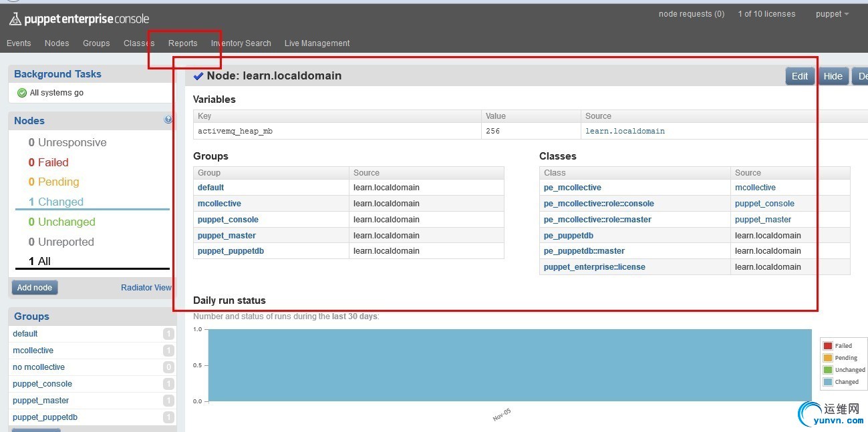Image resolution: width=868 pixels, height=432 pixels.
Task: Click learn.localdomain in the Variables Source column
Action: (625, 132)
